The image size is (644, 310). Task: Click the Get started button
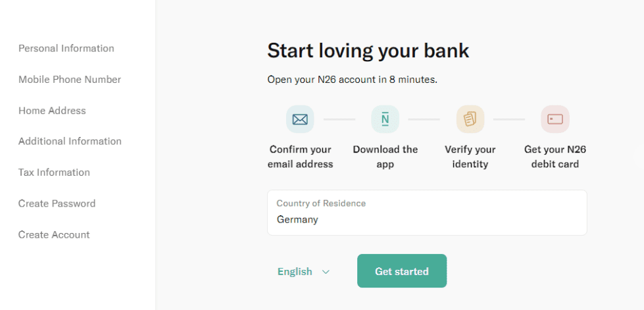402,271
